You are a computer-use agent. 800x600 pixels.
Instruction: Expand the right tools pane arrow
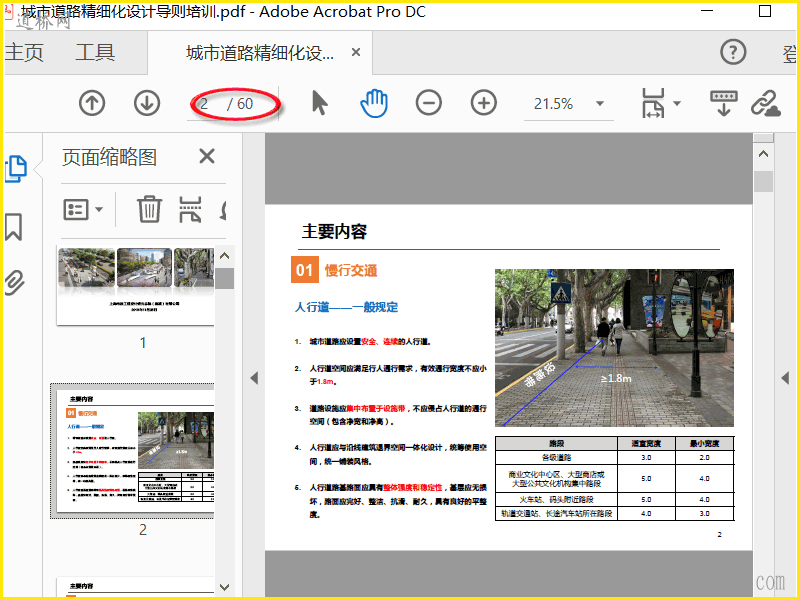(786, 378)
